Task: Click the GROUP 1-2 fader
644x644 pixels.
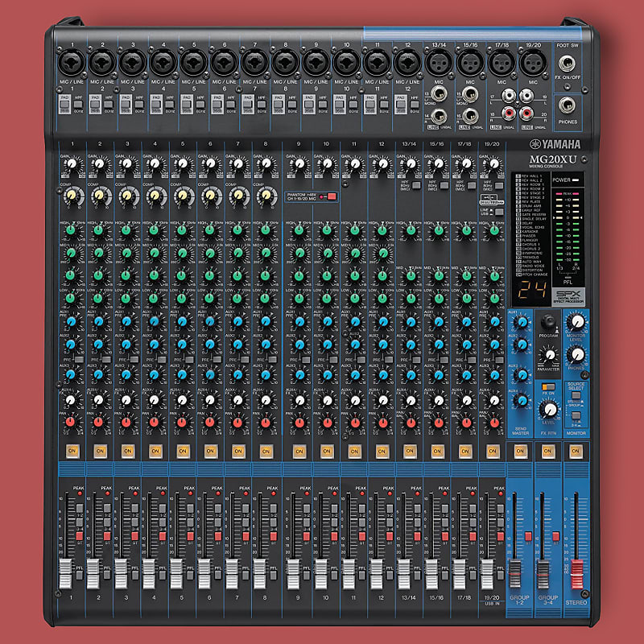Action: pos(514,573)
